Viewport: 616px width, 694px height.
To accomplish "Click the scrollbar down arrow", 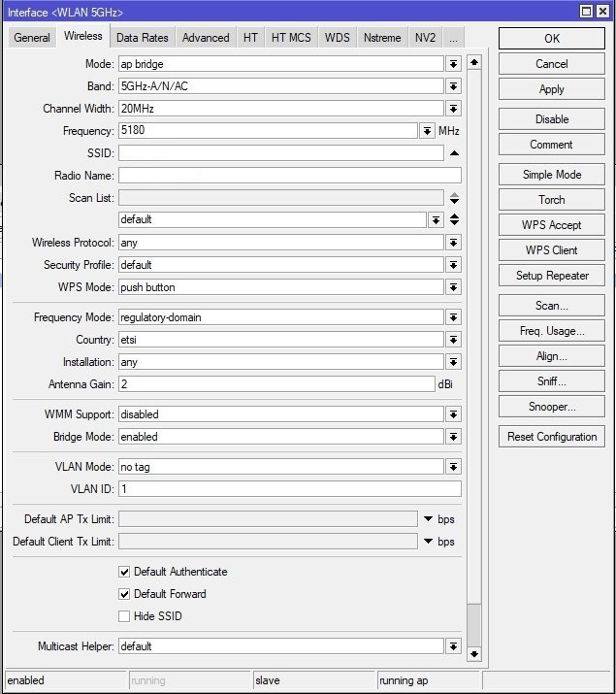I will [474, 654].
